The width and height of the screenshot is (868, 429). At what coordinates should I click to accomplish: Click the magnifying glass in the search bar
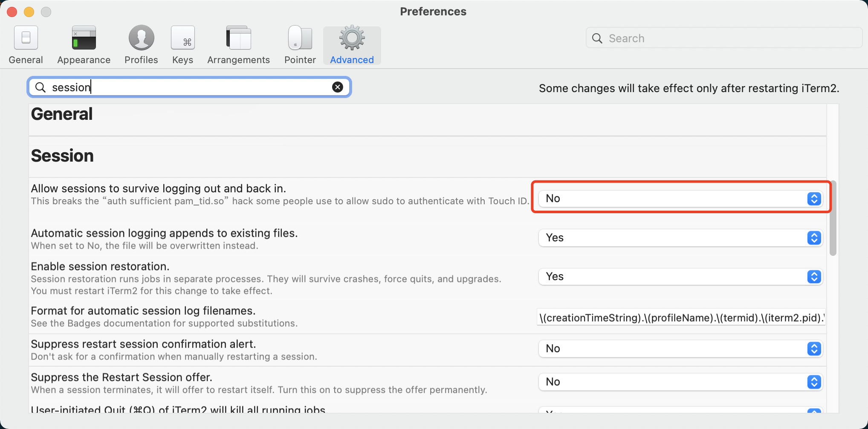click(x=41, y=87)
